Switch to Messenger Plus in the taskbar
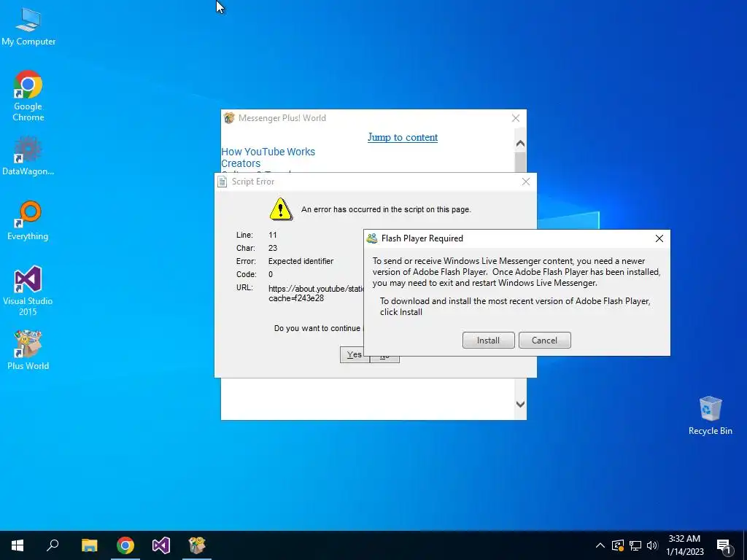 click(x=197, y=545)
